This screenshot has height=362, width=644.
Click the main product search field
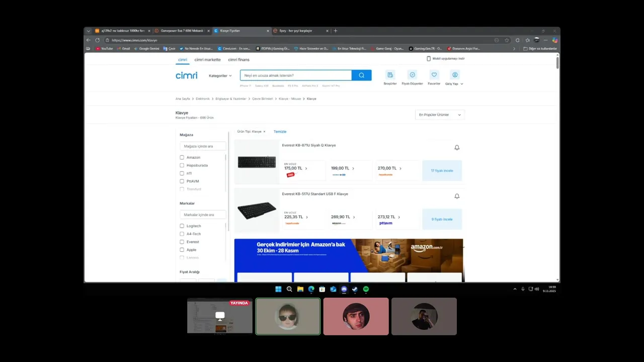(296, 75)
